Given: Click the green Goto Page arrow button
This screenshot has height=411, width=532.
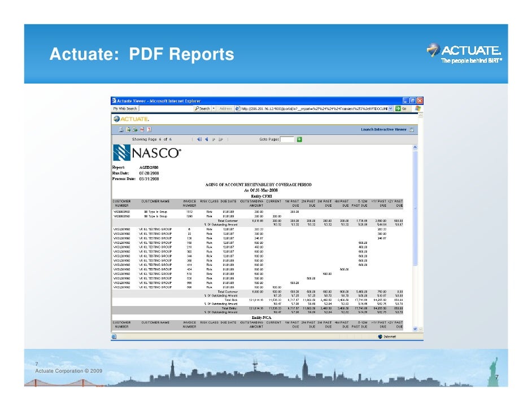Looking at the screenshot, I should click(299, 139).
